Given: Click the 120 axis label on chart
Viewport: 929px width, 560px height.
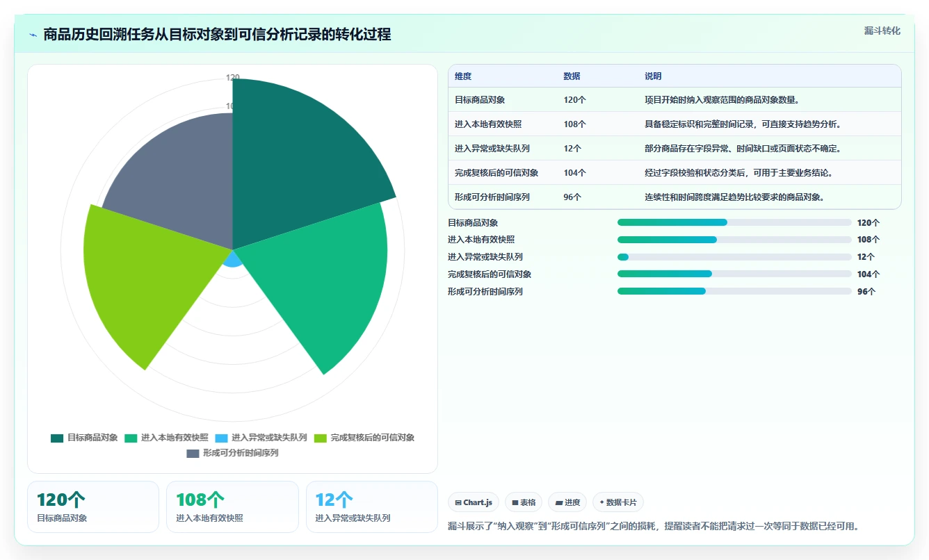Looking at the screenshot, I should [x=232, y=77].
